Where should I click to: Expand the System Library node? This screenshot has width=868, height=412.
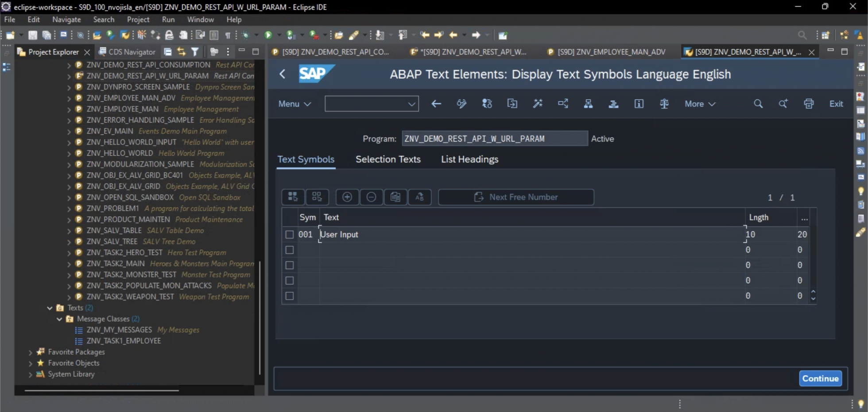click(30, 374)
